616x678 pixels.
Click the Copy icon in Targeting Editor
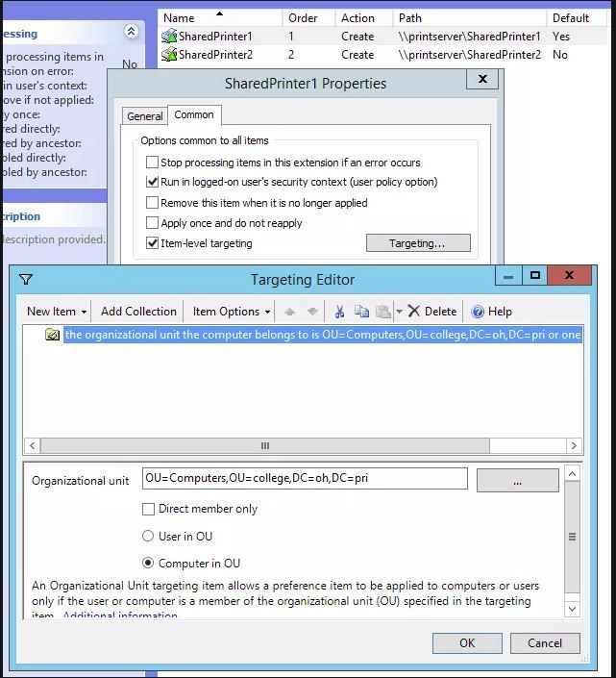point(361,312)
